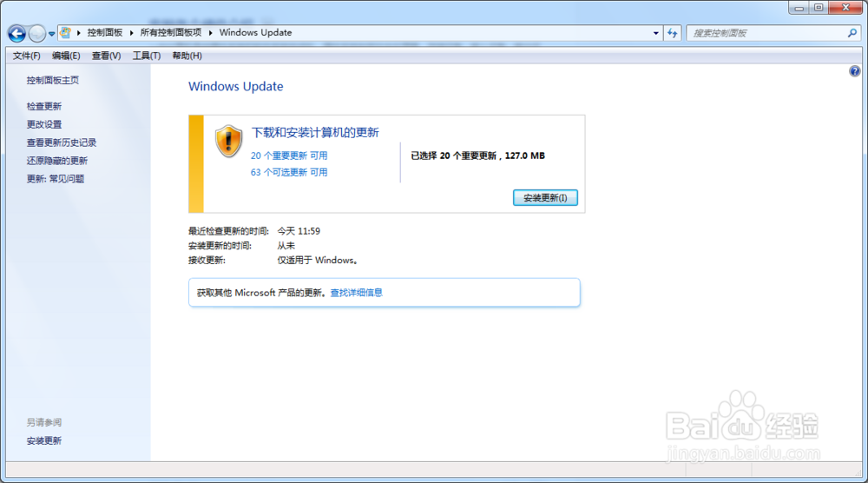Click 查找详细信息 link
The height and width of the screenshot is (483, 868).
click(357, 293)
